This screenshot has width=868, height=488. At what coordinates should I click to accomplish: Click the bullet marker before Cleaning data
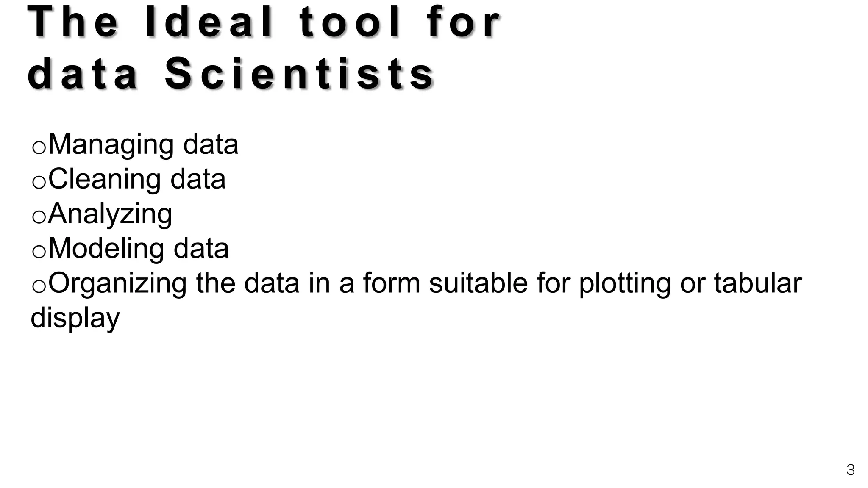point(39,182)
